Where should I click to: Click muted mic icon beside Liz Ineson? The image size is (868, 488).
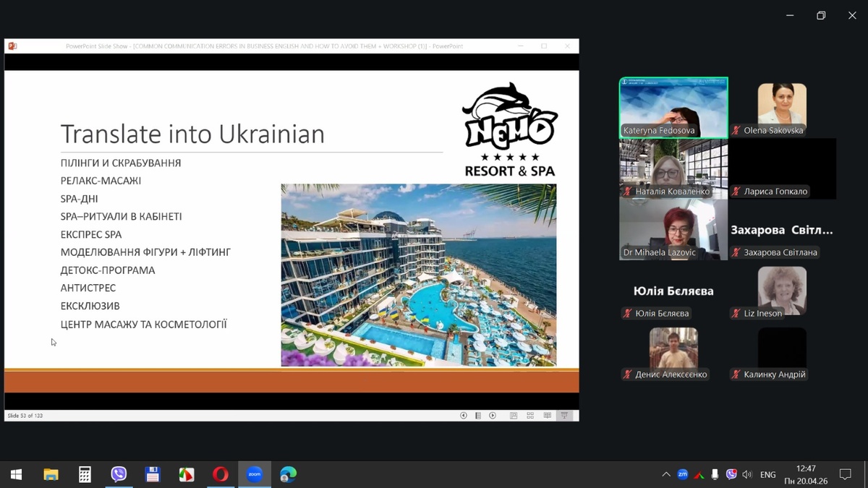pos(736,314)
